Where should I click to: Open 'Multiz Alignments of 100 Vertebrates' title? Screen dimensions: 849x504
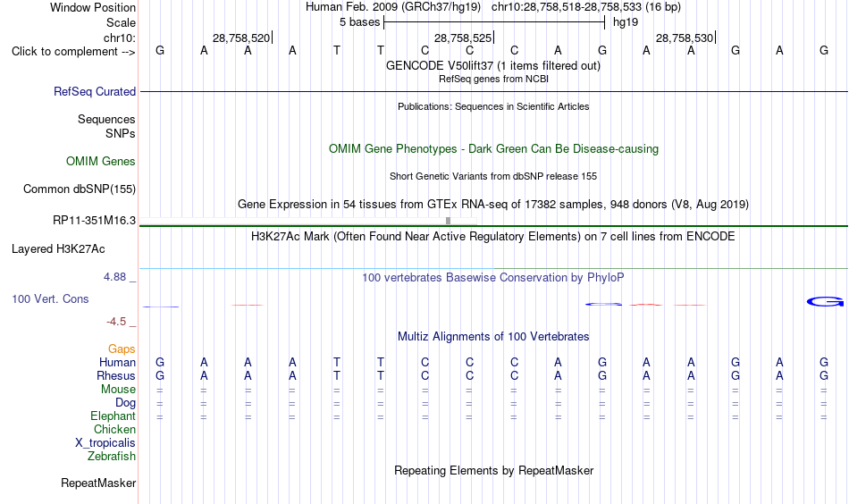pyautogui.click(x=493, y=336)
